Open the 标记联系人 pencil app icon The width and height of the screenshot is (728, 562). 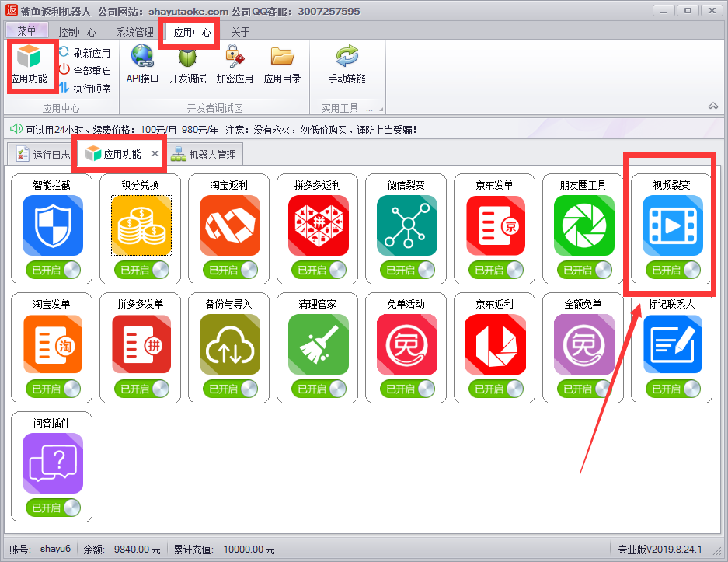pyautogui.click(x=673, y=344)
